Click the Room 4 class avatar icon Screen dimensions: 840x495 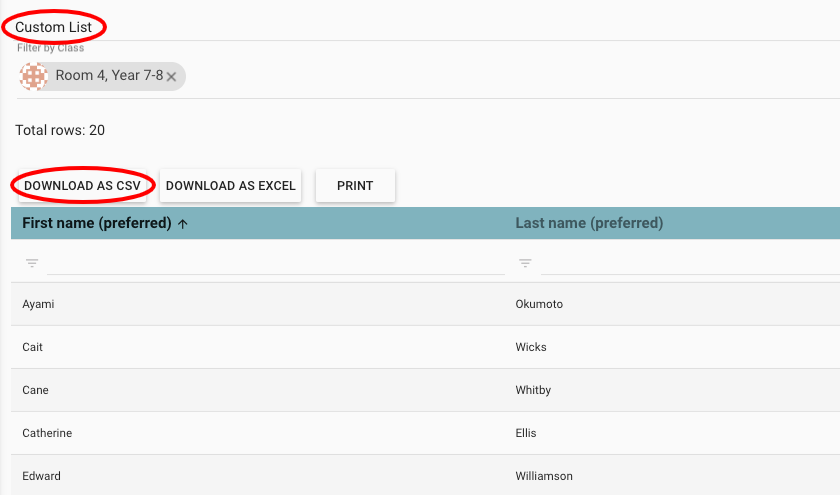point(35,76)
